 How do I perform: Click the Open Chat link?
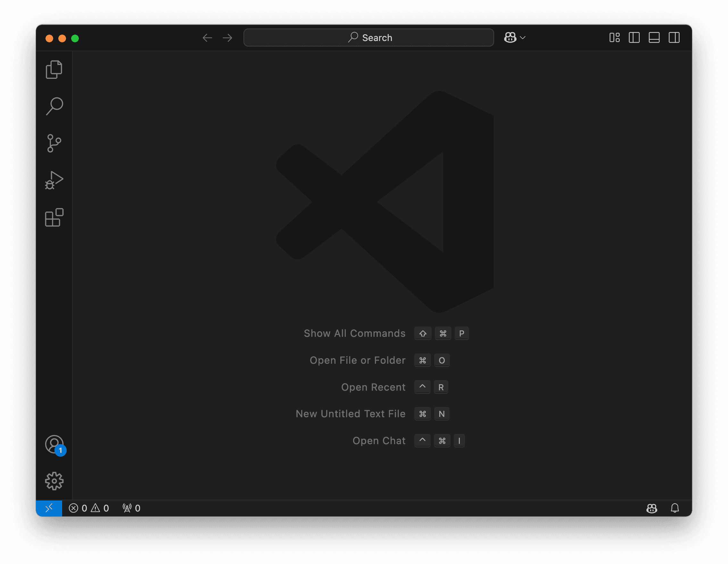(x=379, y=440)
